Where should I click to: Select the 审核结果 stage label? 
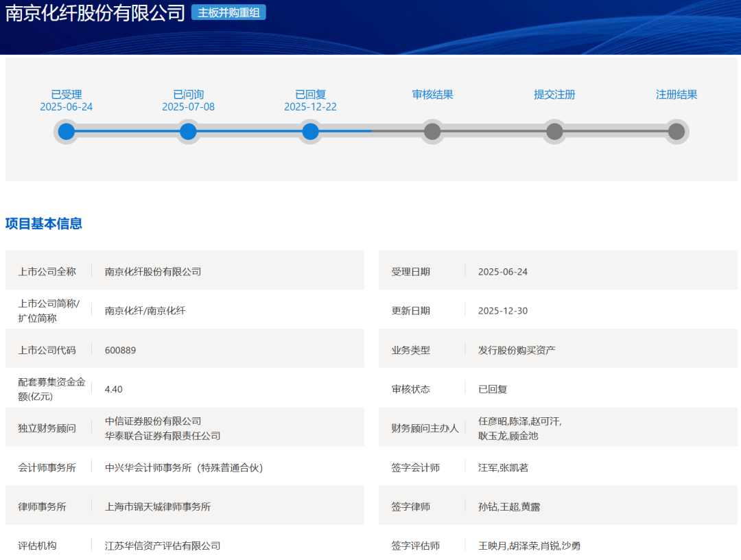click(432, 95)
